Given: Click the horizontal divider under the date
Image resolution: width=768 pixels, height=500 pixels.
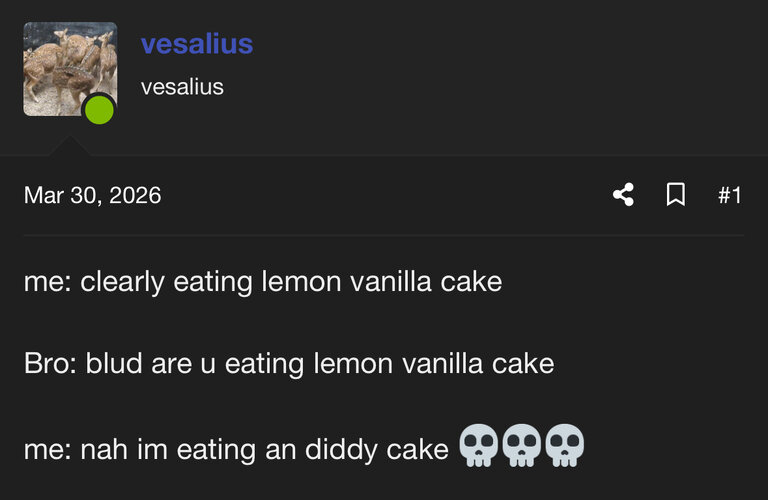Looking at the screenshot, I should point(384,236).
